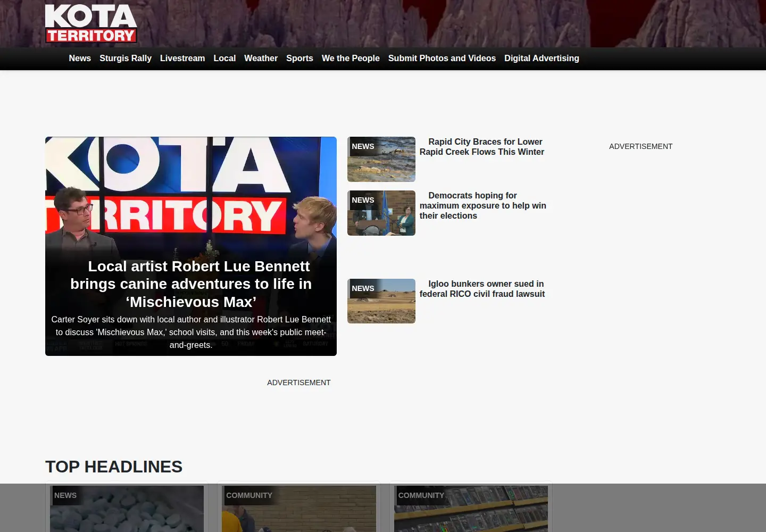
Task: Open the News menu item
Action: tap(80, 59)
